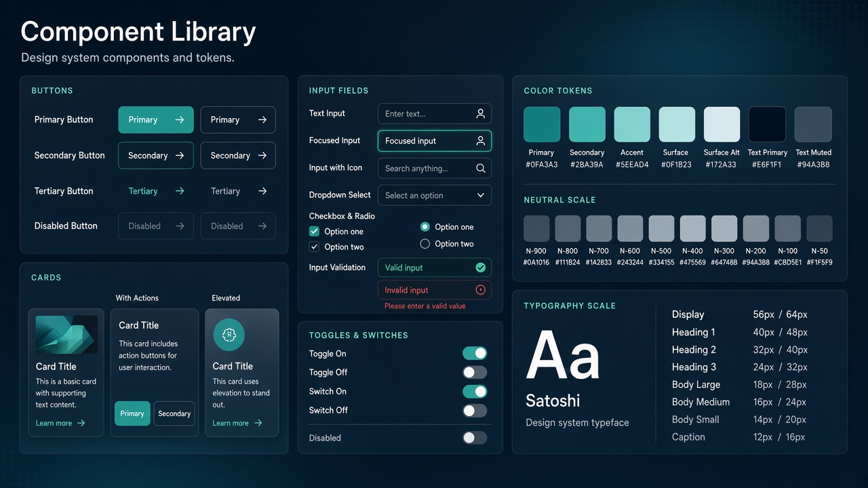The image size is (868, 488).
Task: Click the user icon in the Text Input field
Action: pyautogui.click(x=480, y=114)
